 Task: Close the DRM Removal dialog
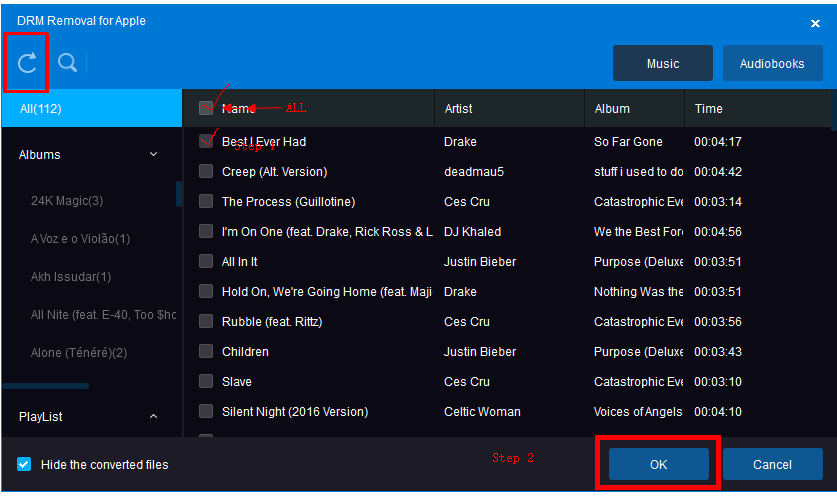(815, 23)
